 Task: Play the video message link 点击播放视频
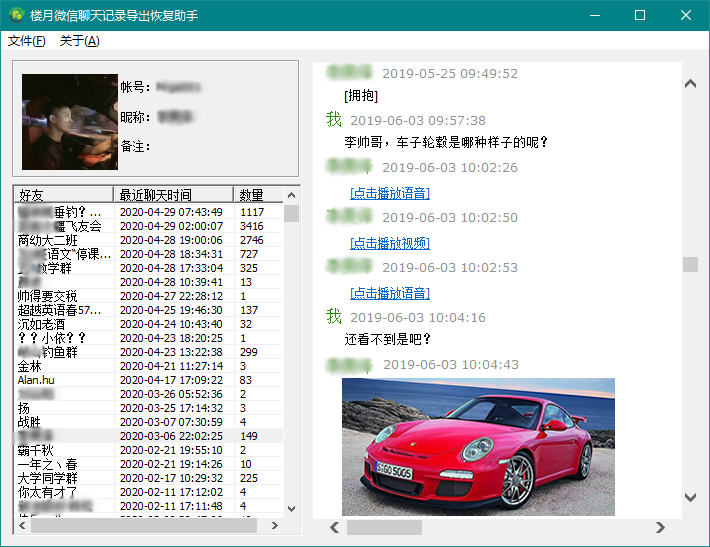pyautogui.click(x=389, y=243)
